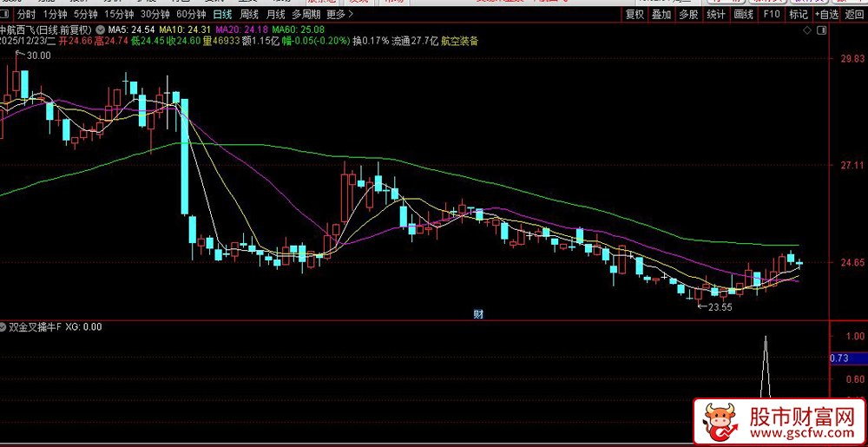Toggle right side panel icon

click(822, 30)
